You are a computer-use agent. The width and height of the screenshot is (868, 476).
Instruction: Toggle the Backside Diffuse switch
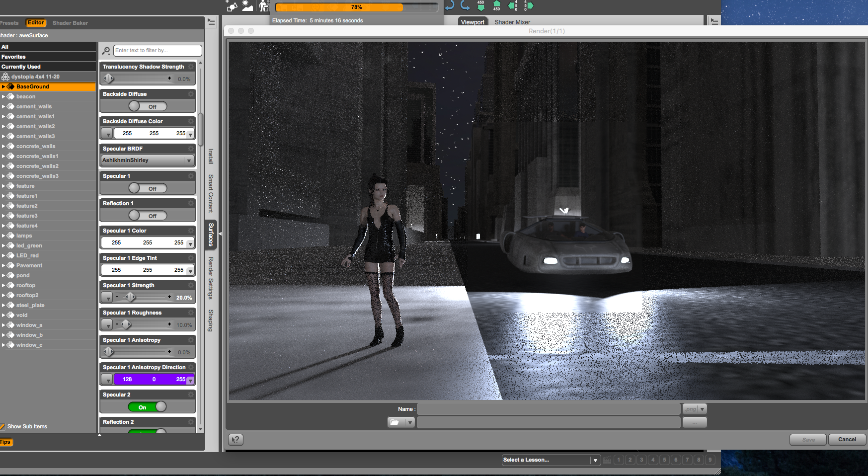click(x=148, y=106)
